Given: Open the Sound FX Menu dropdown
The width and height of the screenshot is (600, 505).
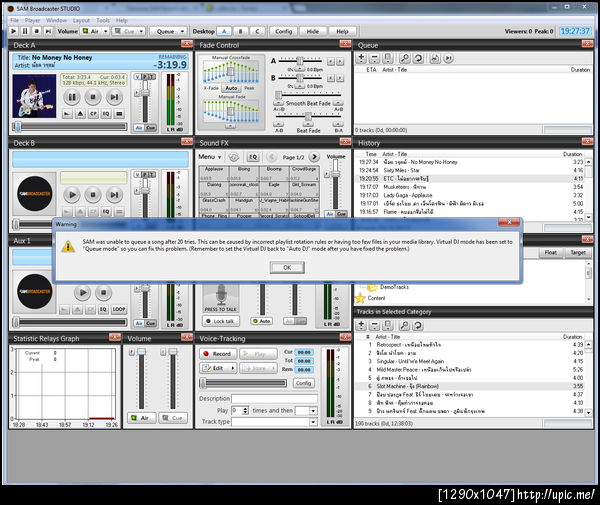Looking at the screenshot, I should point(210,157).
